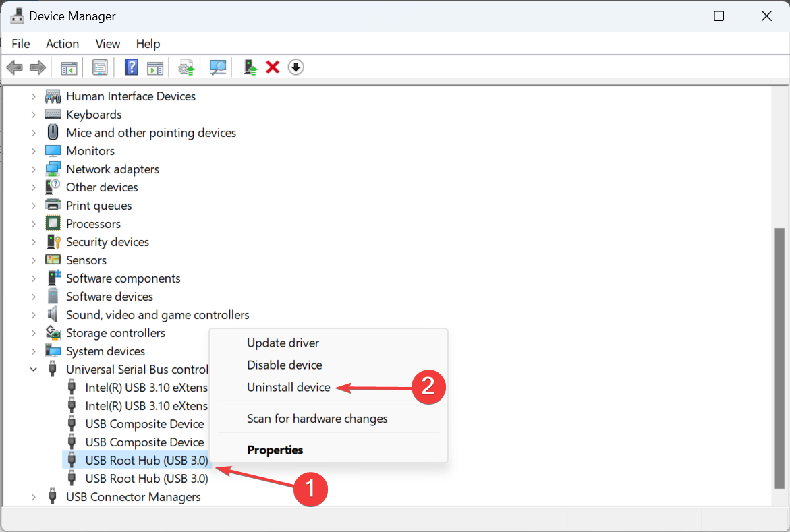Click the Enable device toolbar icon
Viewport: 790px width, 532px height.
click(250, 67)
